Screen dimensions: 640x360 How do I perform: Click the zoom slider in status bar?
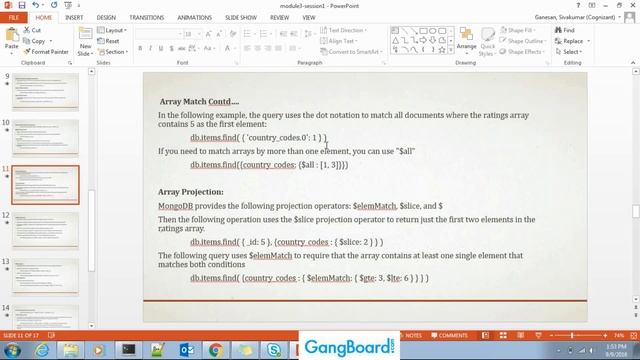[x=578, y=335]
